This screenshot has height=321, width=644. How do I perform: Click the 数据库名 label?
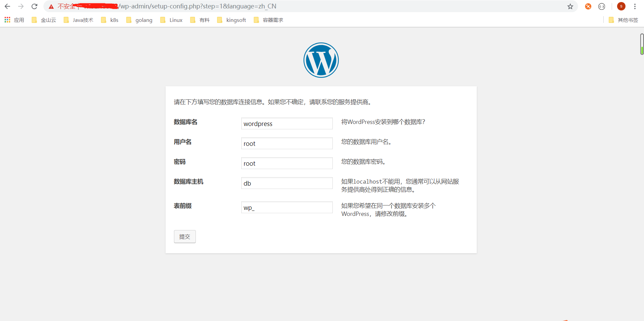(185, 122)
